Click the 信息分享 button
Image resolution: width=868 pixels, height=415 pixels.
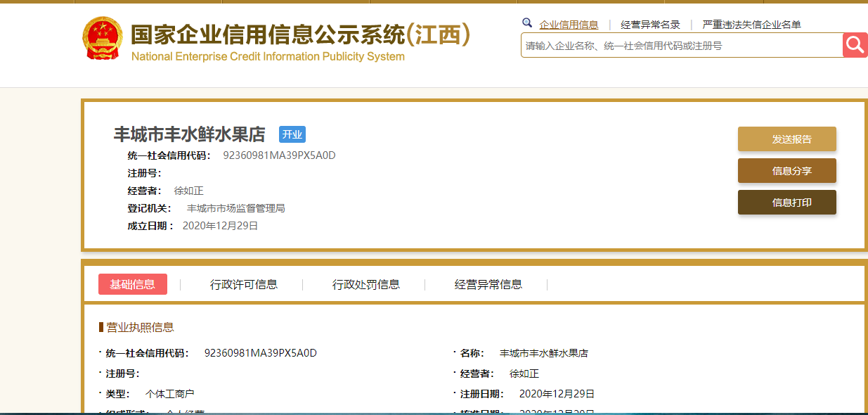click(x=787, y=171)
